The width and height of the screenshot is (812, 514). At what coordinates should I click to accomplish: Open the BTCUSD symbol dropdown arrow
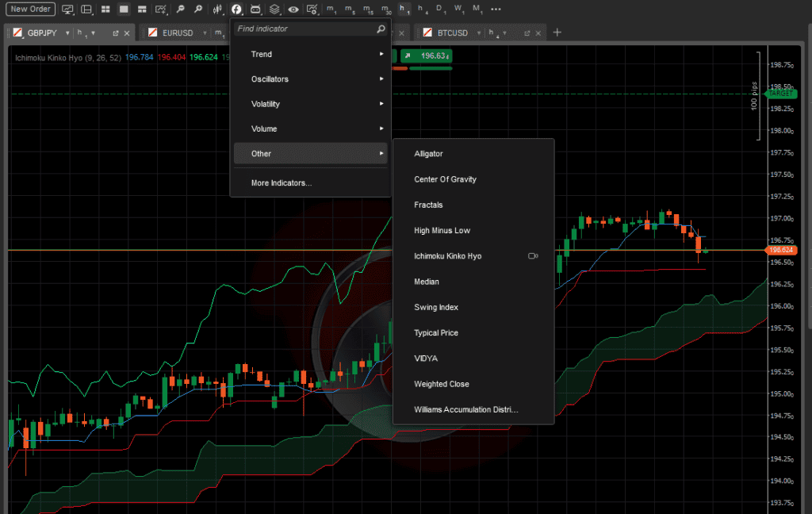(478, 33)
